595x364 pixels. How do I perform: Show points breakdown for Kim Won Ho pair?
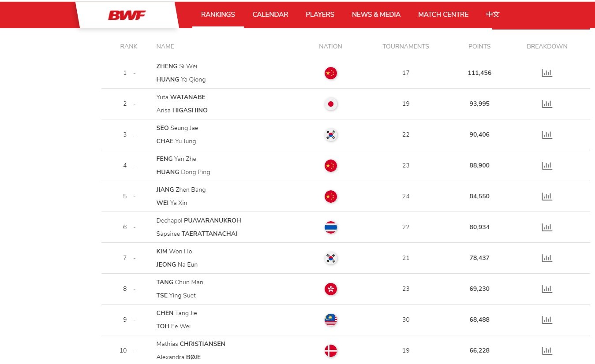click(547, 258)
